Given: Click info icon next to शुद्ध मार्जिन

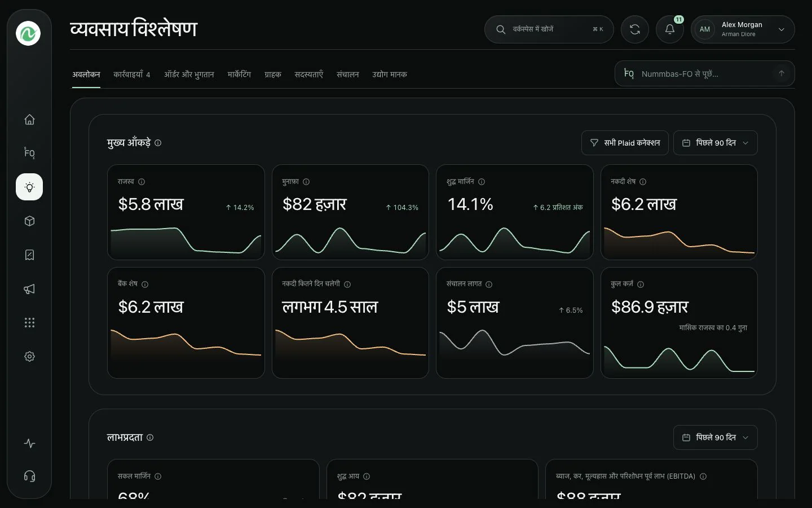Looking at the screenshot, I should pos(482,182).
